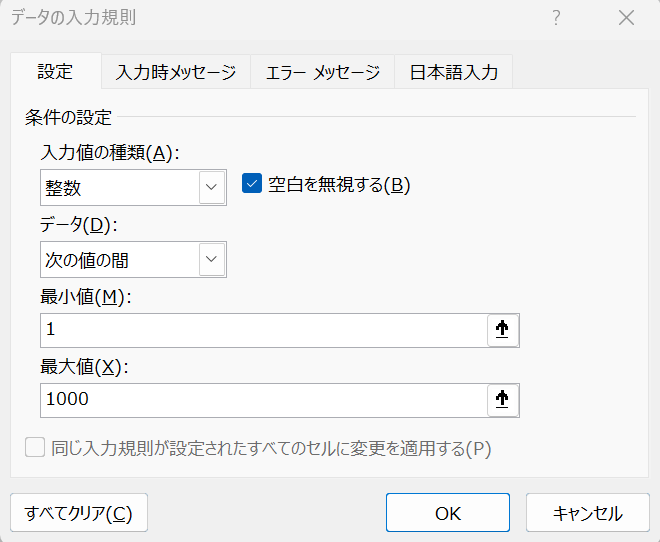Go to the エラー メッセージ tab
The height and width of the screenshot is (542, 660).
323,72
